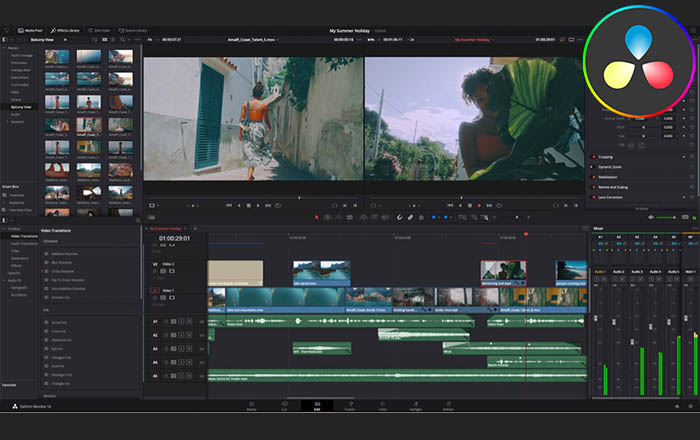Select Audio Transitions in Toolbox
Viewport: 700px width, 440px height.
point(24,244)
